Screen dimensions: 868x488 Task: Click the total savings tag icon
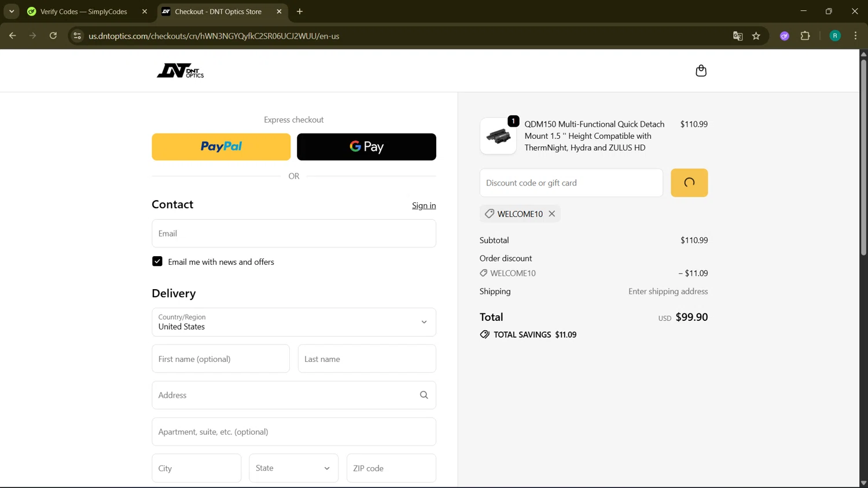point(484,335)
